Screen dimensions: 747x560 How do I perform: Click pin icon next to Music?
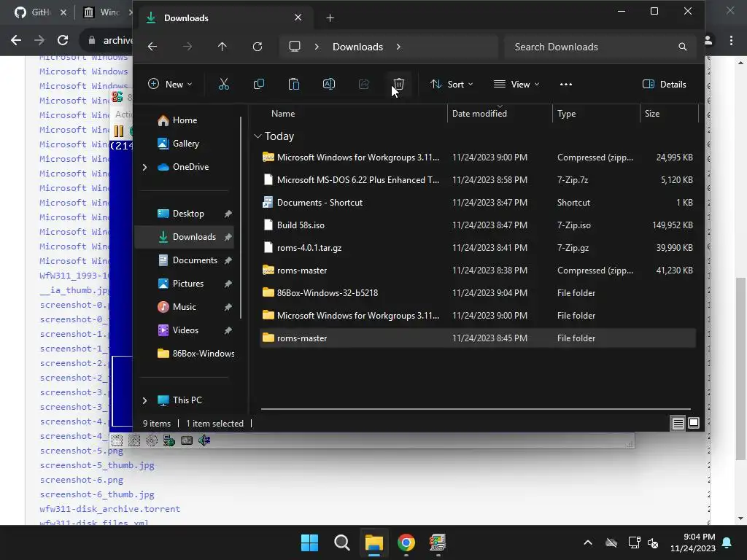(228, 307)
